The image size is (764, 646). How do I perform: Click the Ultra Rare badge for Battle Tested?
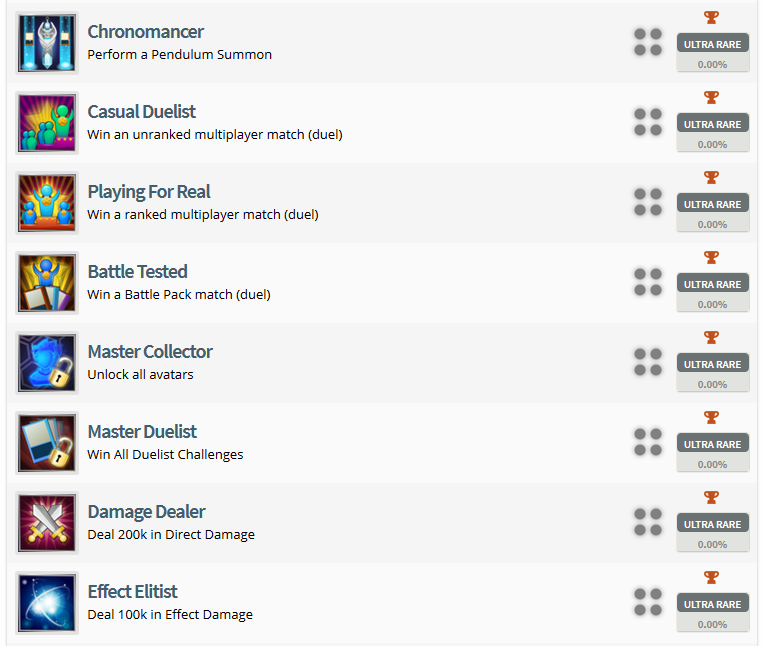712,284
